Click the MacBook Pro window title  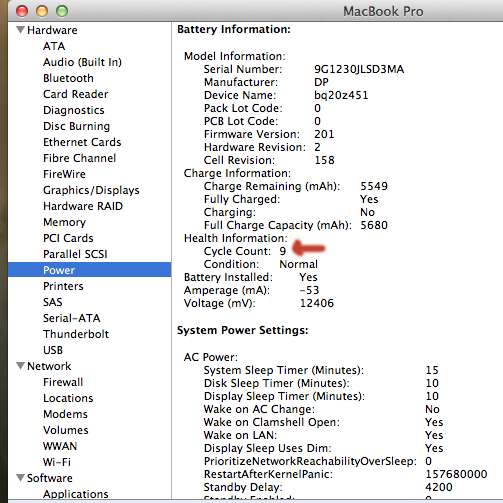pos(383,11)
